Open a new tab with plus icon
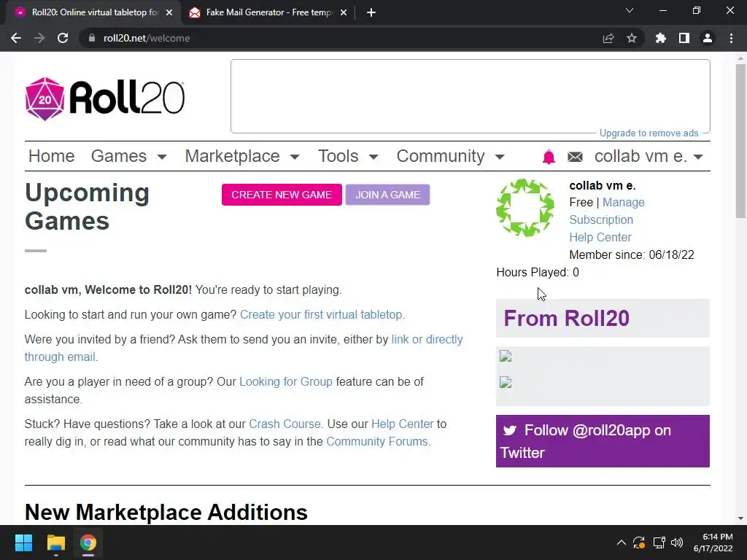The height and width of the screenshot is (560, 747). (371, 12)
